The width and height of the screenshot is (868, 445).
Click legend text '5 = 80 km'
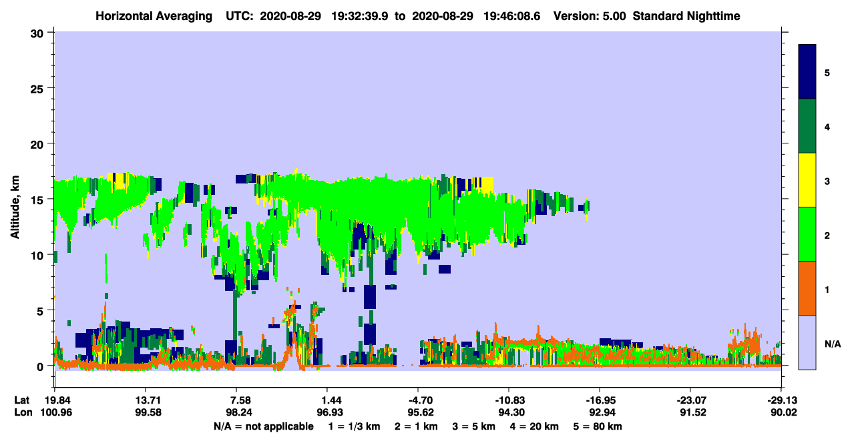597,426
